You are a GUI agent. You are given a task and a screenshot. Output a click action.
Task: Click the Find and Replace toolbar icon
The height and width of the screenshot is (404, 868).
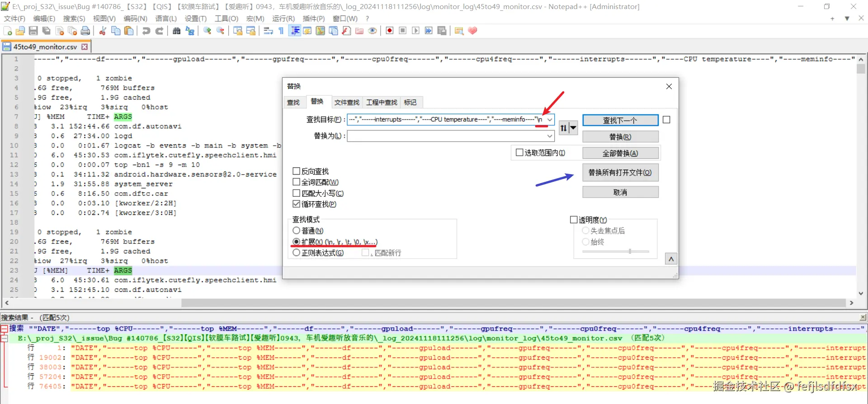[190, 31]
